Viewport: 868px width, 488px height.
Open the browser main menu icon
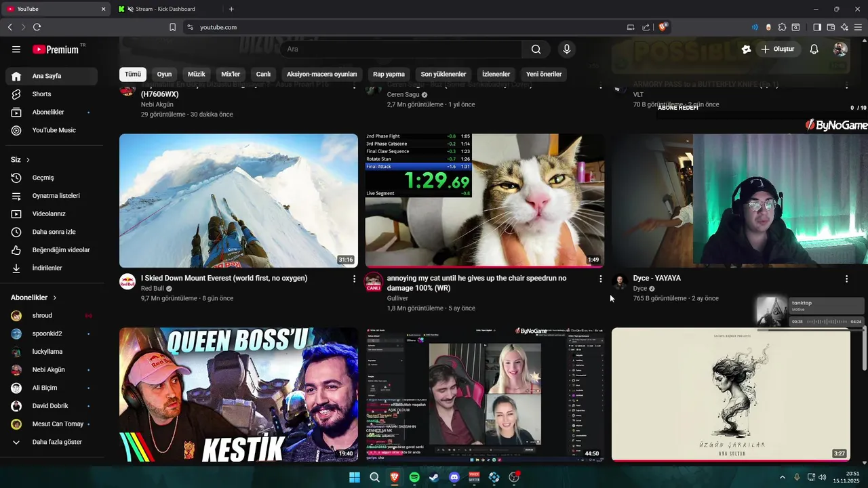point(858,27)
